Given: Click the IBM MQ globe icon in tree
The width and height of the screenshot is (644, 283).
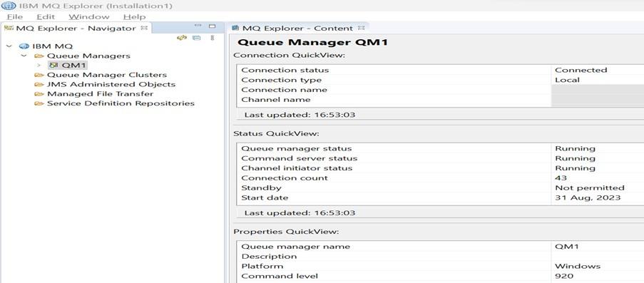Looking at the screenshot, I should 24,46.
